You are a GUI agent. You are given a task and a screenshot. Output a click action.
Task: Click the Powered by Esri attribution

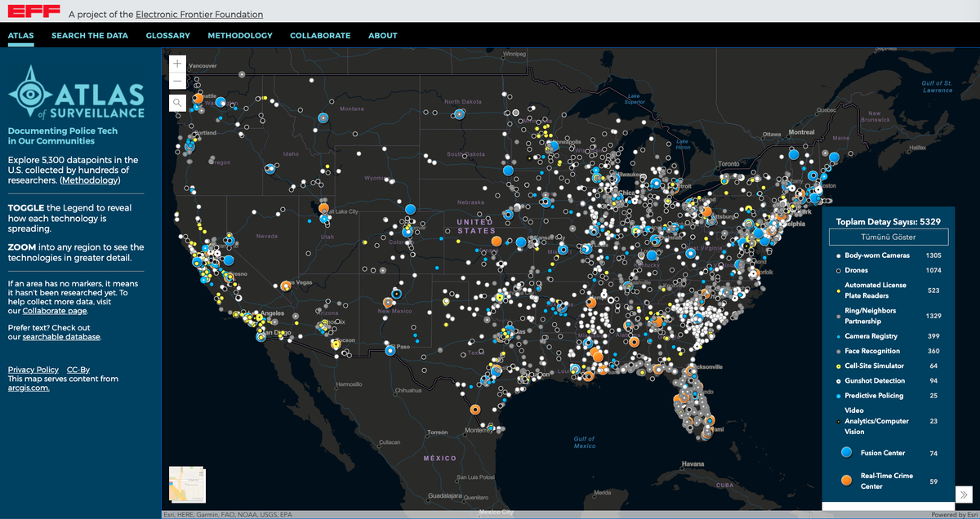[954, 514]
